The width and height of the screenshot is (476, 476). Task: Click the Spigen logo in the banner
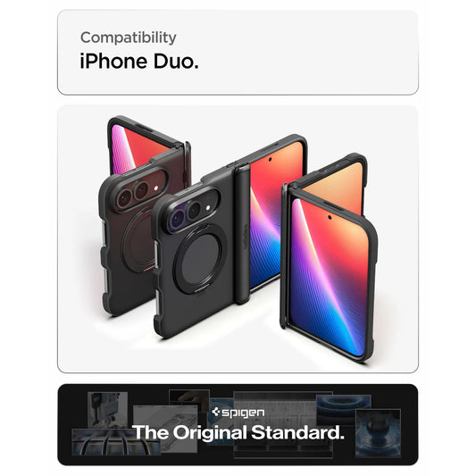click(238, 413)
